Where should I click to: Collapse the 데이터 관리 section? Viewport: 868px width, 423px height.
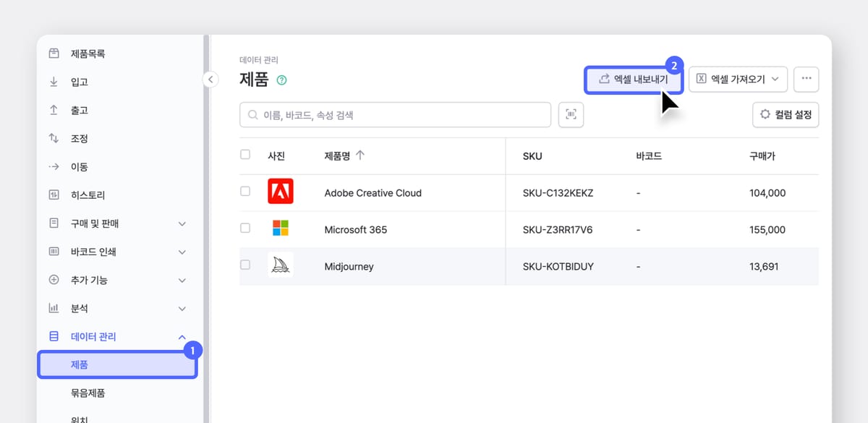tap(182, 337)
